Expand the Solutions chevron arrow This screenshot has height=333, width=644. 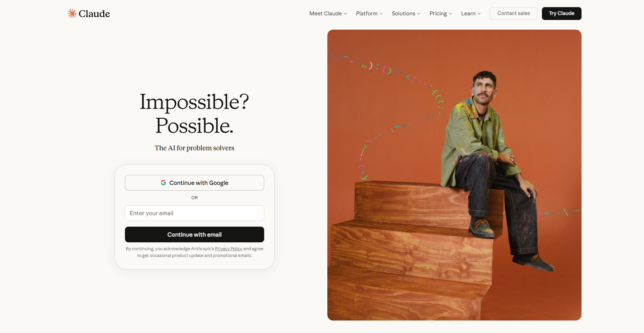click(x=419, y=14)
